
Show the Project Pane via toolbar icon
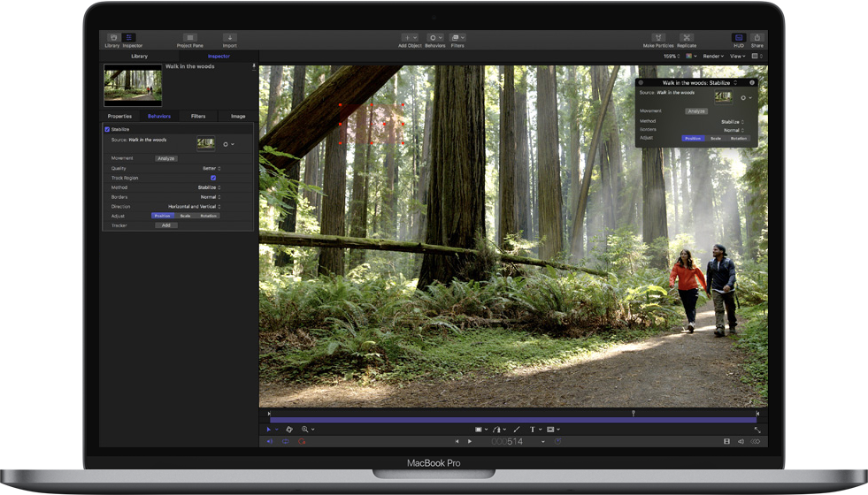[189, 38]
